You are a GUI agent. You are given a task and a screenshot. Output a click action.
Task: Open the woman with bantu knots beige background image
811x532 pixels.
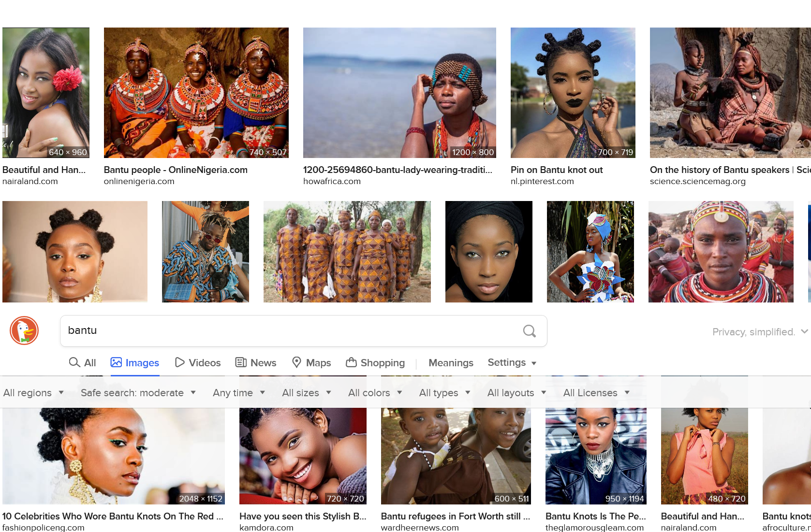[75, 252]
